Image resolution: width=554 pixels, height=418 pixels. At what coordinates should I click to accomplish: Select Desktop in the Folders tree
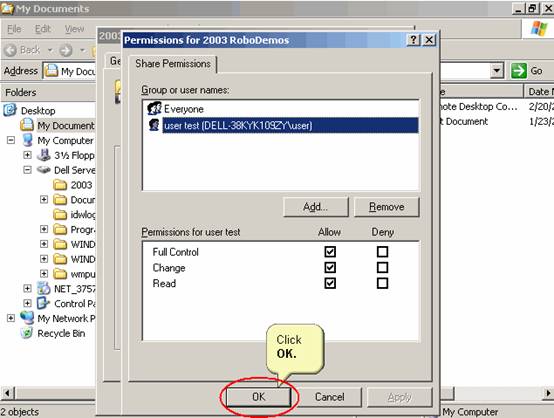tap(38, 111)
